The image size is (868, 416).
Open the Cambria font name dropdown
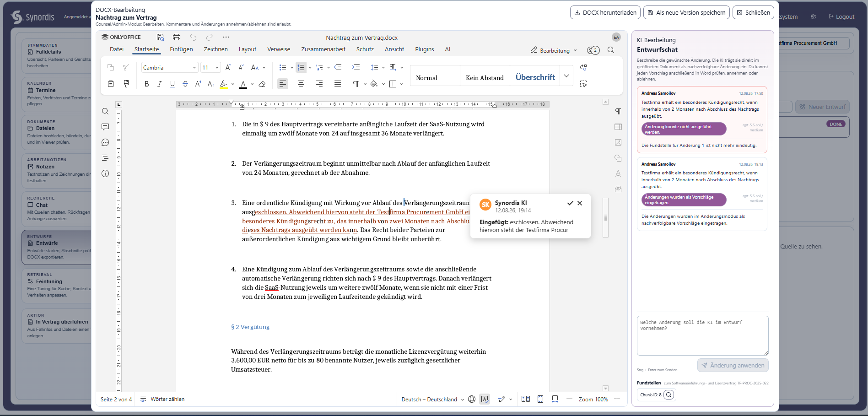[x=194, y=67]
